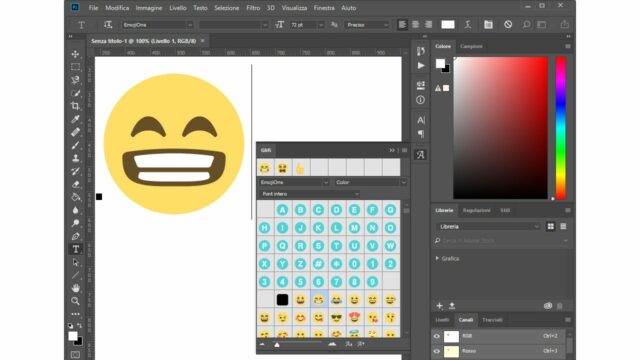Open the character and paragraph panels icon

pos(488,25)
